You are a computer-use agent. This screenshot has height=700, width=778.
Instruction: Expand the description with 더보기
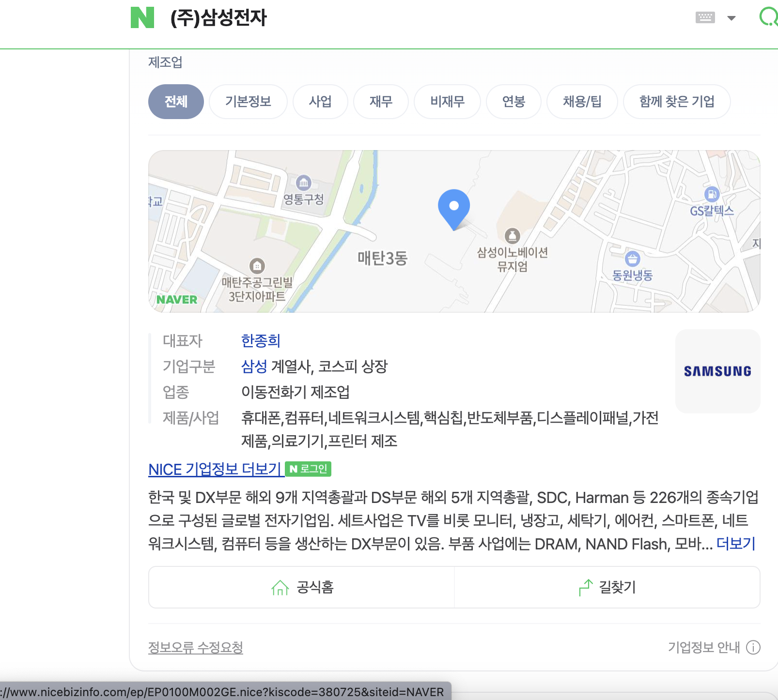(x=736, y=544)
